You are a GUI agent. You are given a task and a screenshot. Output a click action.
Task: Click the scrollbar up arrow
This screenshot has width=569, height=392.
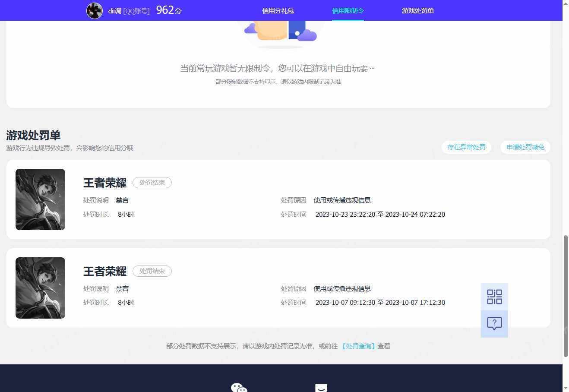(566, 3)
